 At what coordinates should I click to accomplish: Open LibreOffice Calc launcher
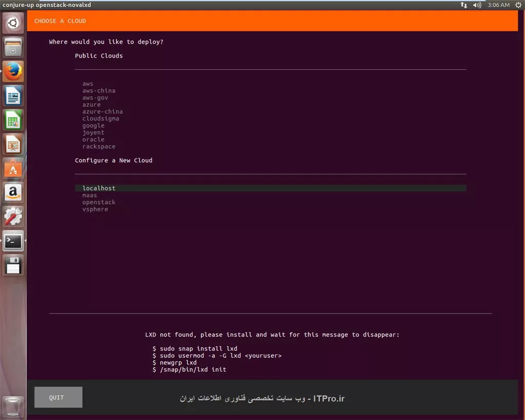pyautogui.click(x=13, y=120)
